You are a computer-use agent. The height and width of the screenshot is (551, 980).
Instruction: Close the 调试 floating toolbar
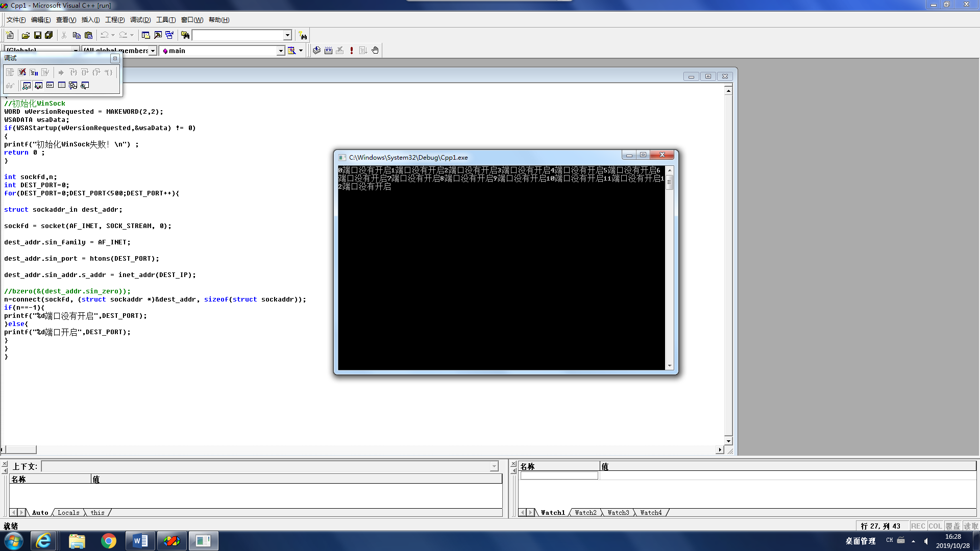point(115,58)
